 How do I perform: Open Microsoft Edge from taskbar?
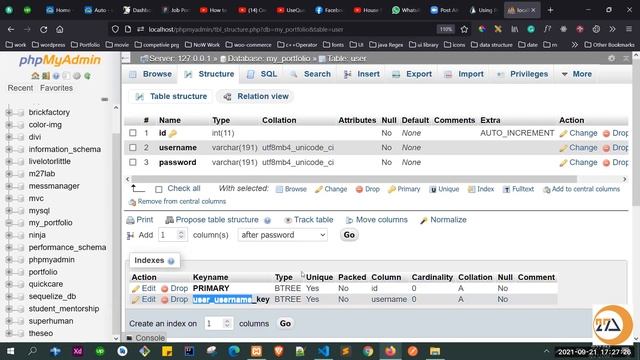pyautogui.click(x=234, y=351)
